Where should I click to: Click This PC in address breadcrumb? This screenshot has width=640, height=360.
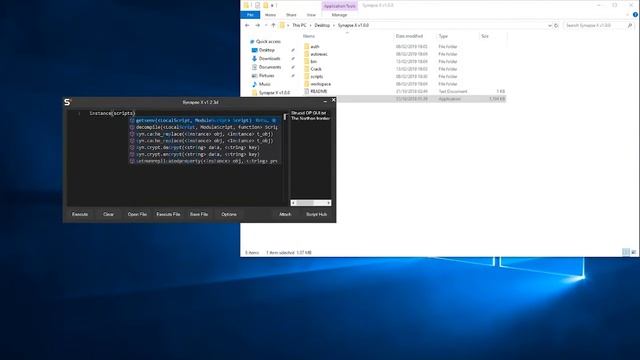pos(299,25)
